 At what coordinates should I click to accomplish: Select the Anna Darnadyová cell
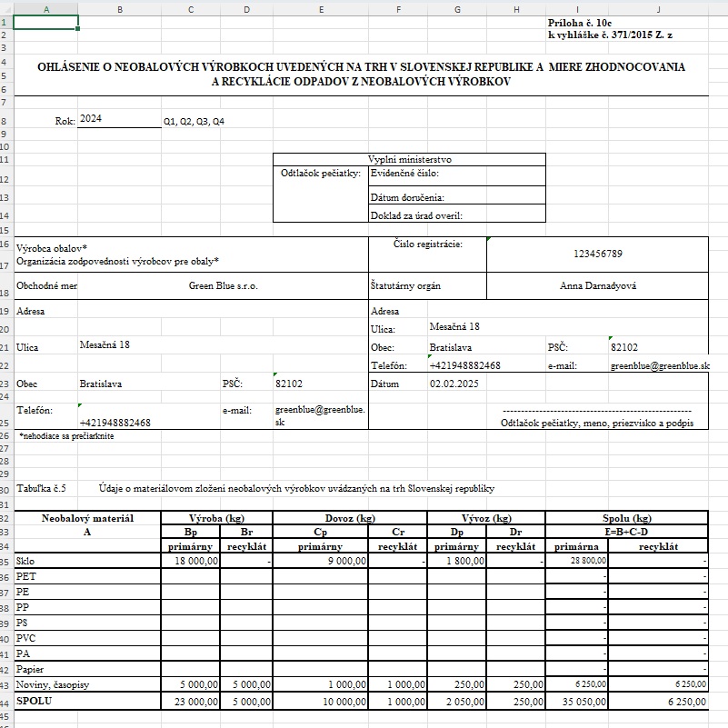(597, 285)
